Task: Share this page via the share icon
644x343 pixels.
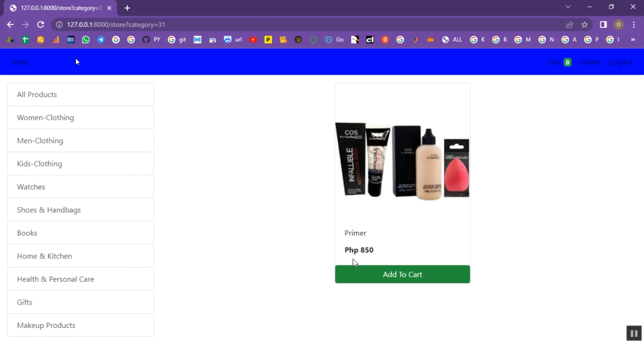Action: click(x=569, y=25)
